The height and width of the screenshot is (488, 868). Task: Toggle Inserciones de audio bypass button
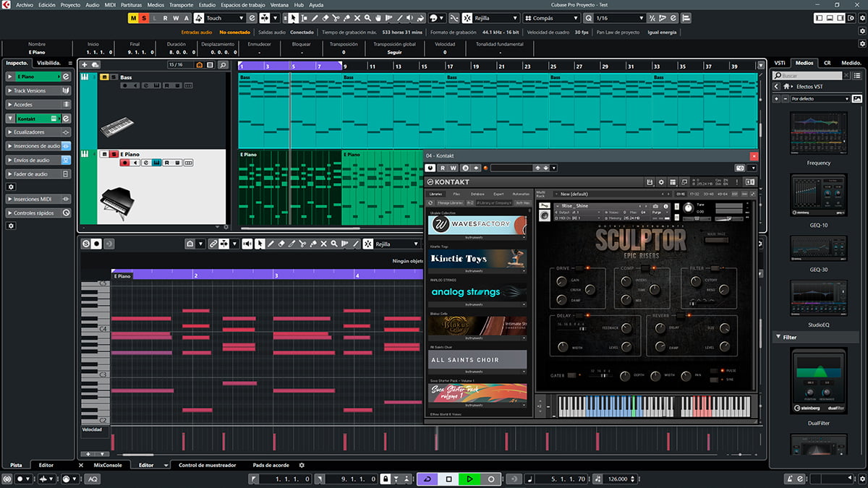66,146
